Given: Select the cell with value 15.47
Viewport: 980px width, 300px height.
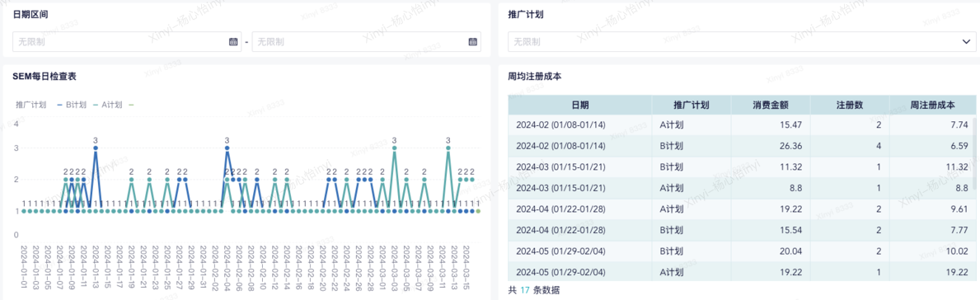Looking at the screenshot, I should coord(771,125).
